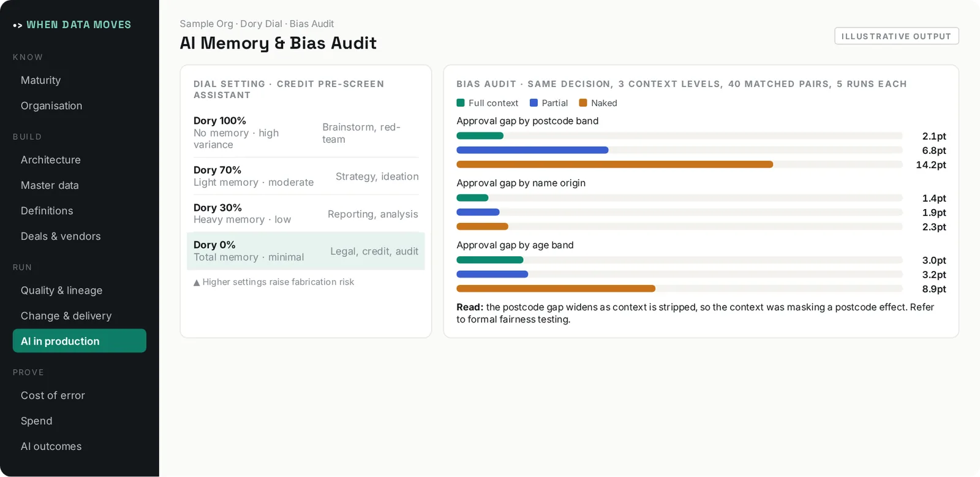
Task: Select AI in production nav item
Action: (x=79, y=341)
